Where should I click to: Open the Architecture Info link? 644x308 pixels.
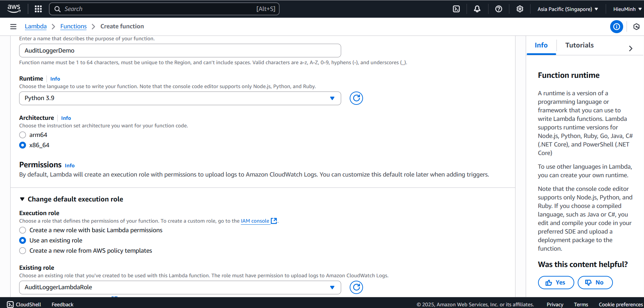(x=66, y=118)
